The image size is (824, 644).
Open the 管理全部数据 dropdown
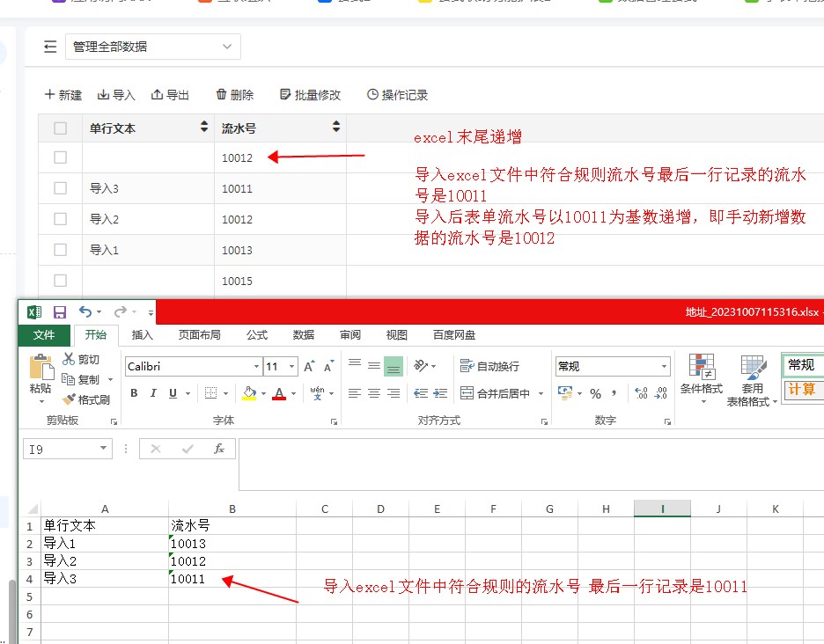click(x=152, y=48)
